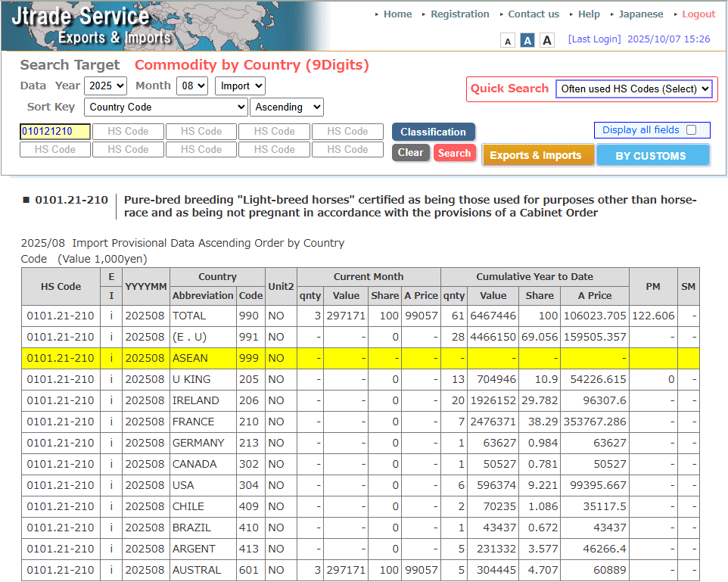Enable the Display all fields checkbox
Screen dimensions: 728x582
(x=691, y=130)
